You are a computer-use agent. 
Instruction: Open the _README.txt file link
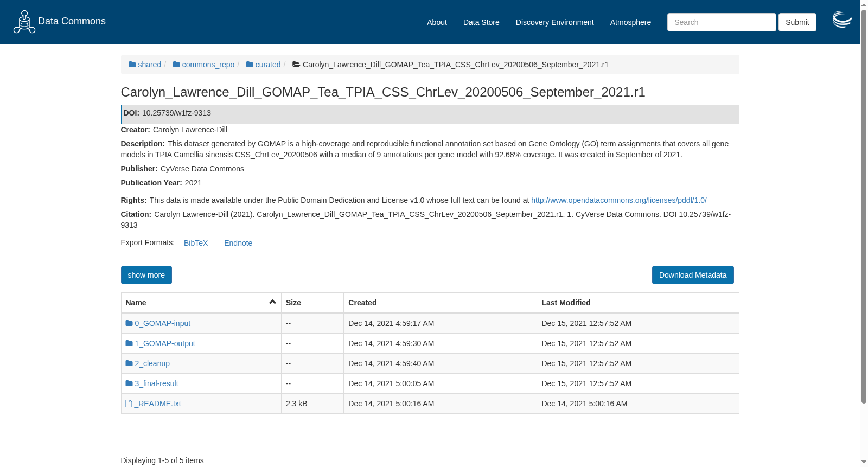[x=157, y=404]
